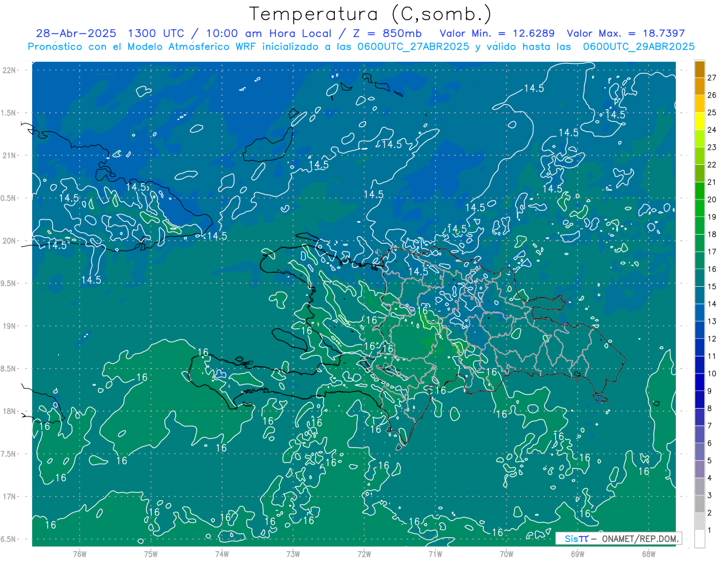The width and height of the screenshot is (728, 562).
Task: Click colorbar label "3"
Action: pos(710,496)
